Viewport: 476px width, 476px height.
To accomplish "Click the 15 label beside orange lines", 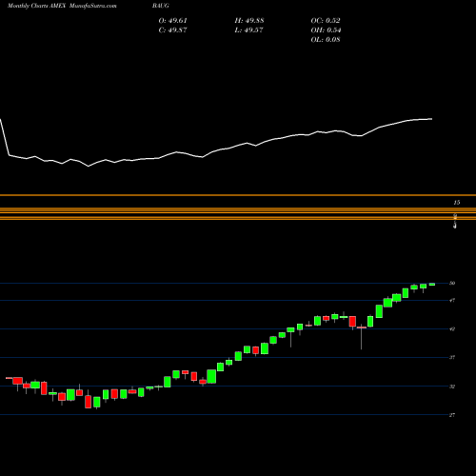I will point(457,203).
